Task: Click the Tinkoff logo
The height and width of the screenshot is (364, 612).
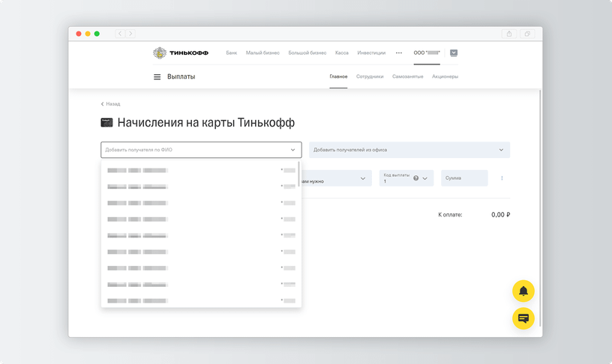Action: [181, 53]
